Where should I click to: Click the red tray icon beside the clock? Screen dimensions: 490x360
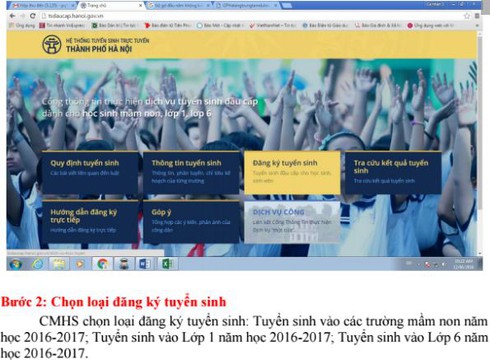(x=428, y=265)
